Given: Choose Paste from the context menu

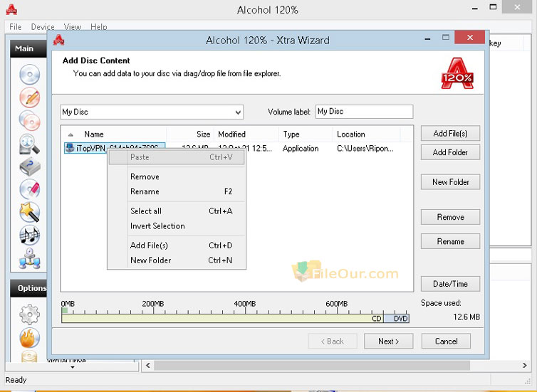Looking at the screenshot, I should click(x=177, y=157).
